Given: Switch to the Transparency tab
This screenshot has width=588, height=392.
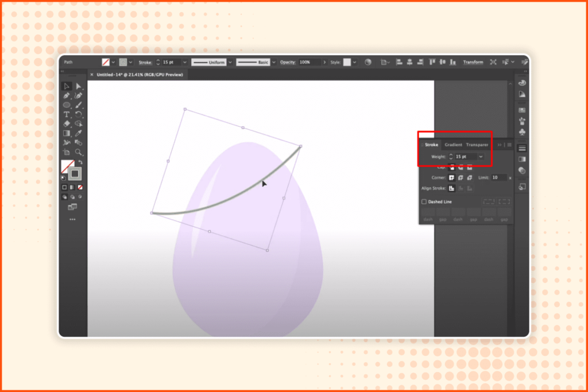Looking at the screenshot, I should [478, 145].
